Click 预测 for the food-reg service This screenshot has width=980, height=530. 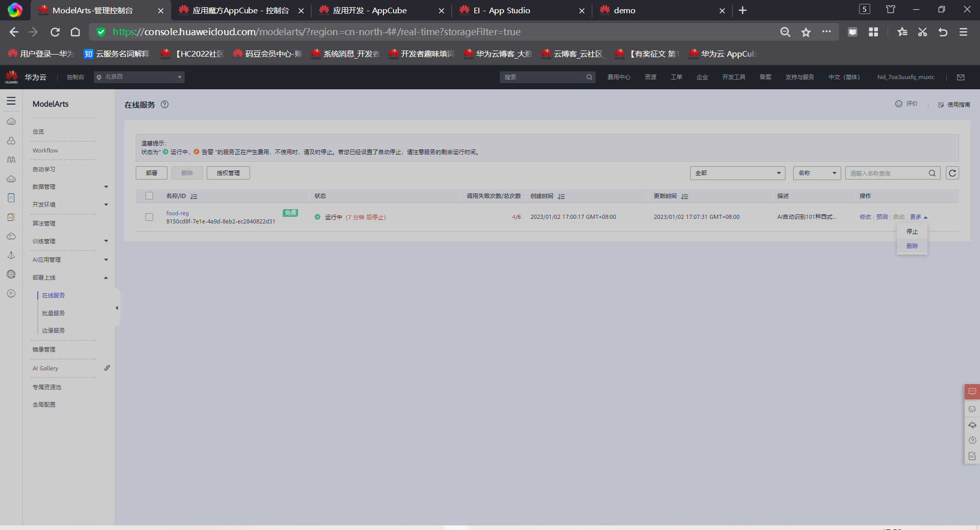tap(882, 217)
